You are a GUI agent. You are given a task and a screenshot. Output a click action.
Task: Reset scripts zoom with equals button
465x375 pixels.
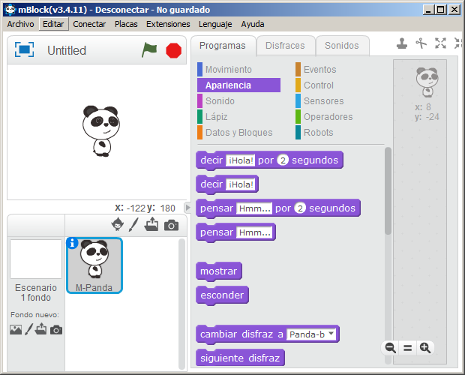pyautogui.click(x=408, y=348)
